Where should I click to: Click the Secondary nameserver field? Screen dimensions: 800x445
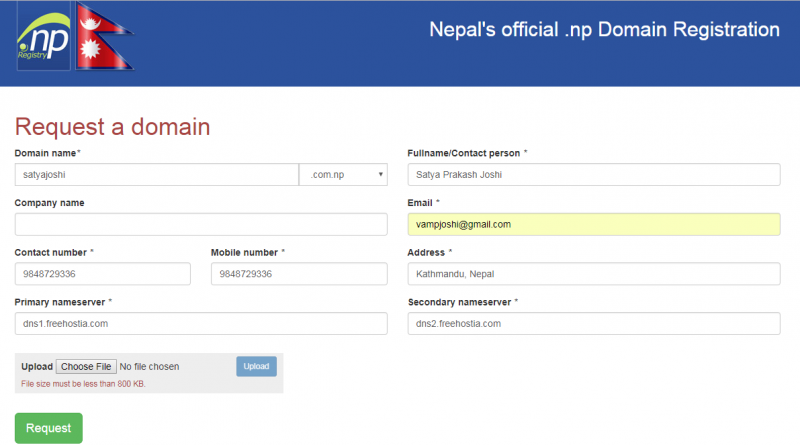coord(594,324)
